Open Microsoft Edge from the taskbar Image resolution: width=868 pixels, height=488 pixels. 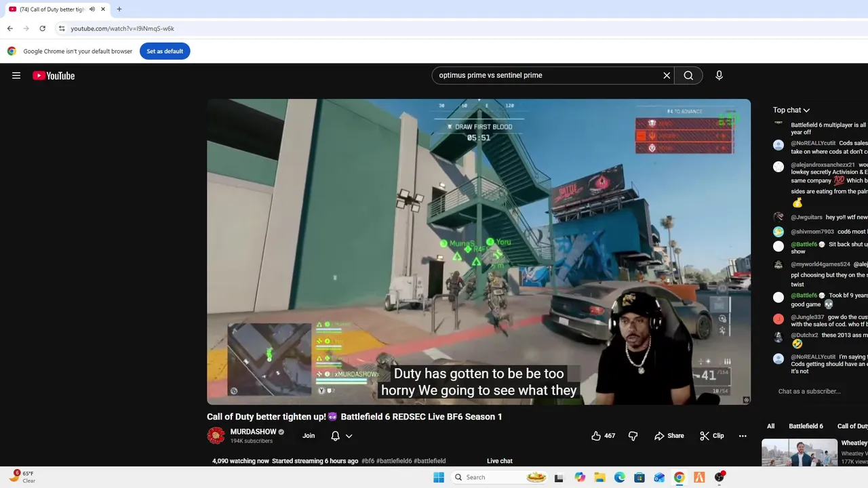(620, 477)
